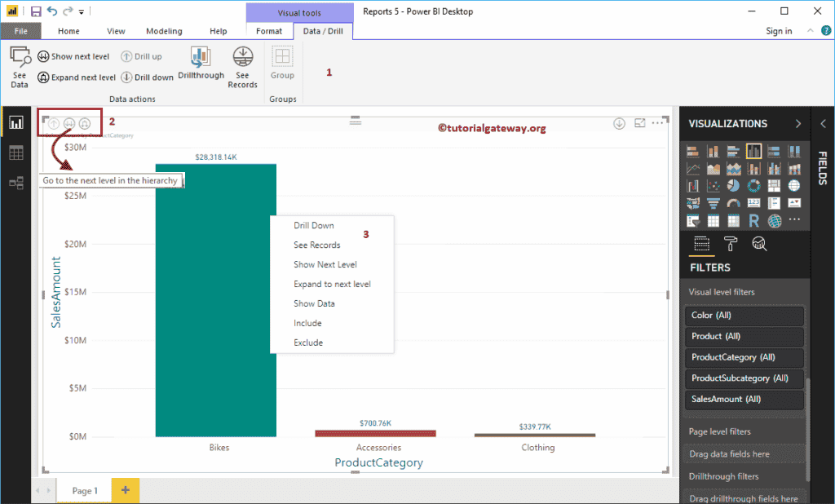
Task: Collapse the Visualizations pane chevron
Action: (797, 124)
